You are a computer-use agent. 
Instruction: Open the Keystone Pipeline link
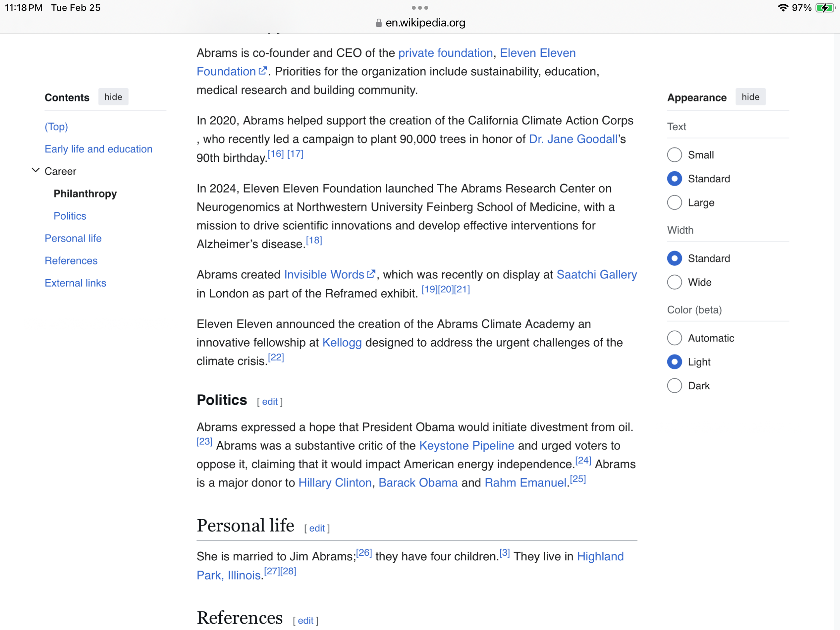(x=467, y=446)
